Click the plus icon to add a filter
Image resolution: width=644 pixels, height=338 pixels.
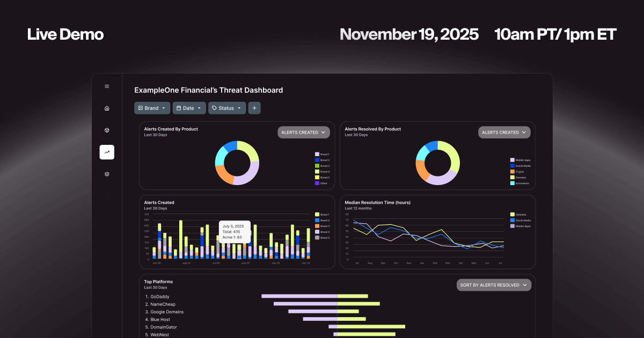pos(254,108)
